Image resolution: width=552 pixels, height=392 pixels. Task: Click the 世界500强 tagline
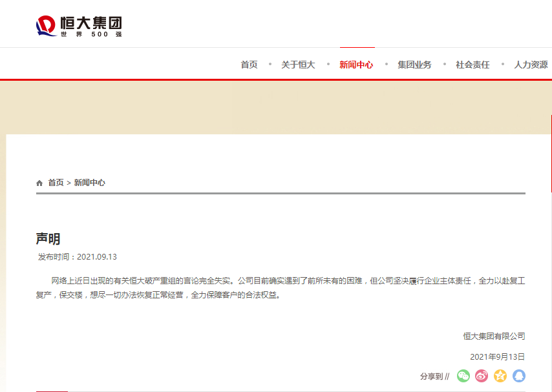tap(92, 34)
